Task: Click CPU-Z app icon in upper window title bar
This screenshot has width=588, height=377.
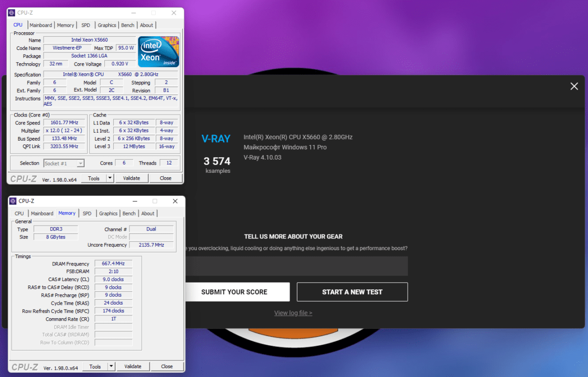Action: click(x=11, y=13)
